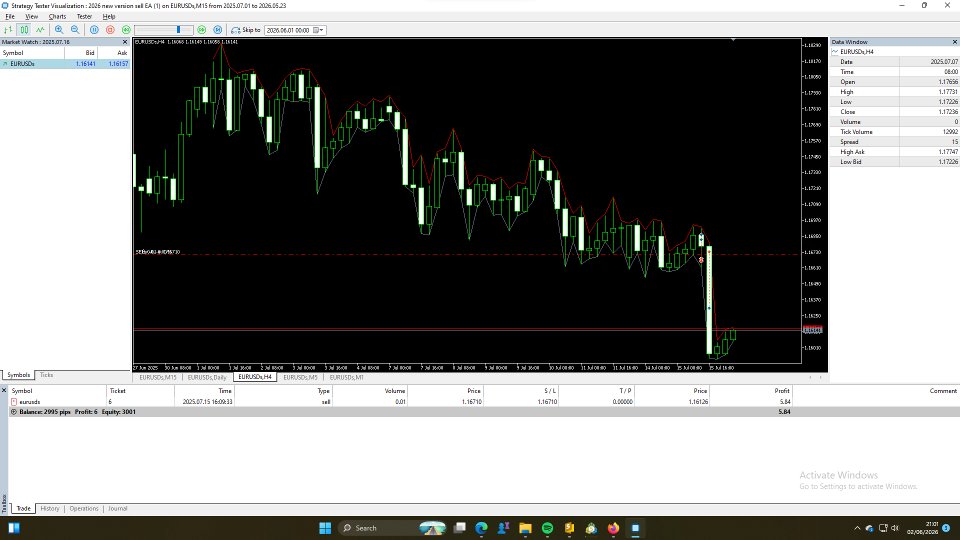The width and height of the screenshot is (960, 540).
Task: Zoom out of the chart
Action: (x=75, y=29)
